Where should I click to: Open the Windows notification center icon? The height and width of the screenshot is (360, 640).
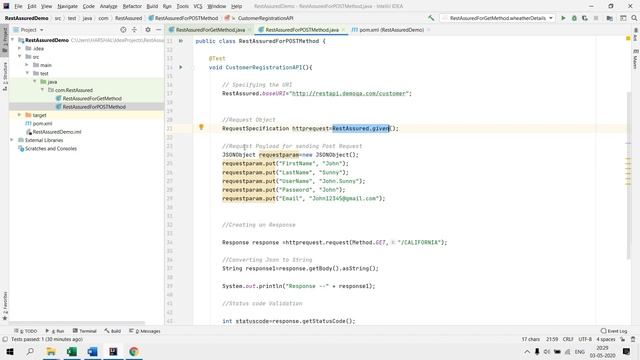pyautogui.click(x=627, y=351)
